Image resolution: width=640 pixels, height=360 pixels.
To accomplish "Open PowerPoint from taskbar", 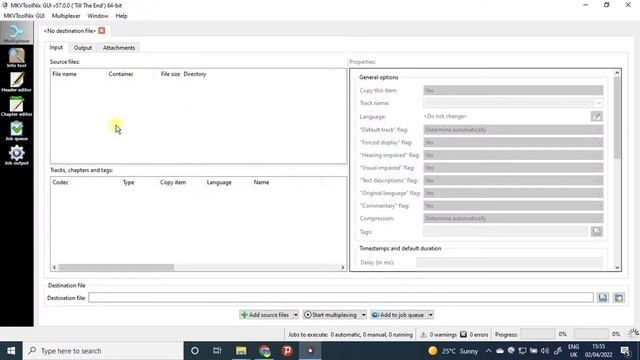I will pos(287,351).
